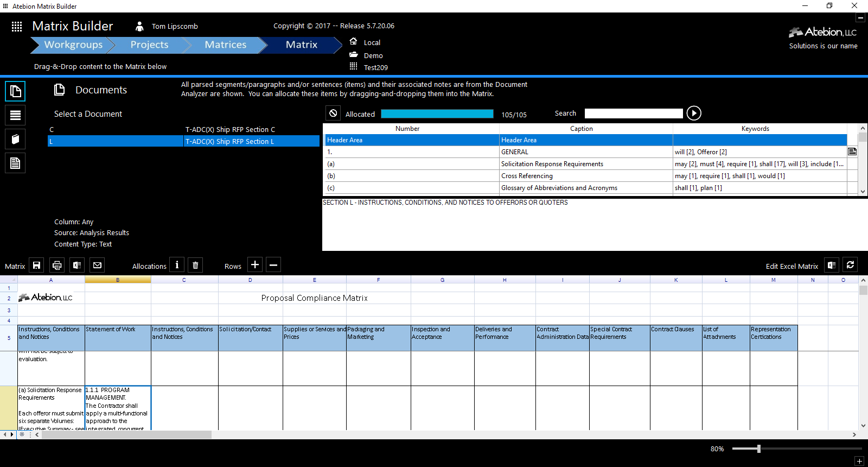
Task: Select spreadsheet column F header
Action: click(x=379, y=280)
